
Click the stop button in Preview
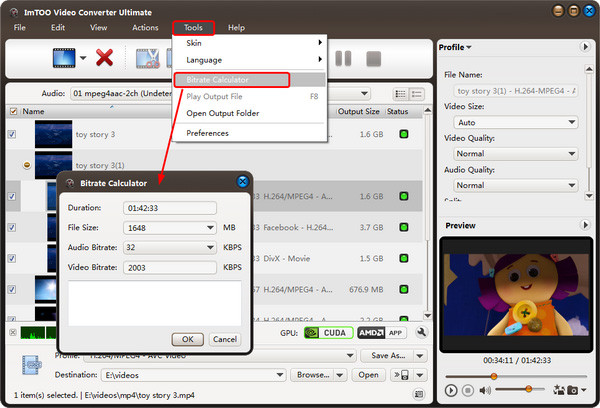pos(467,390)
